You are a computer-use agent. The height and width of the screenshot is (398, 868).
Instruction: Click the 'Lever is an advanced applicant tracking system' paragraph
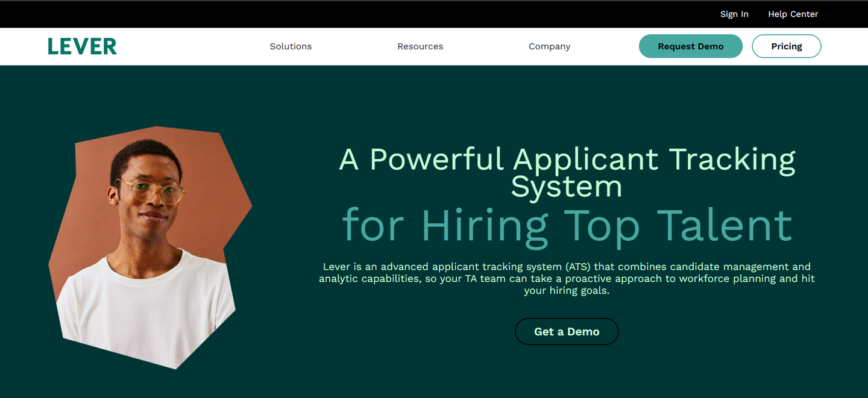coord(567,278)
